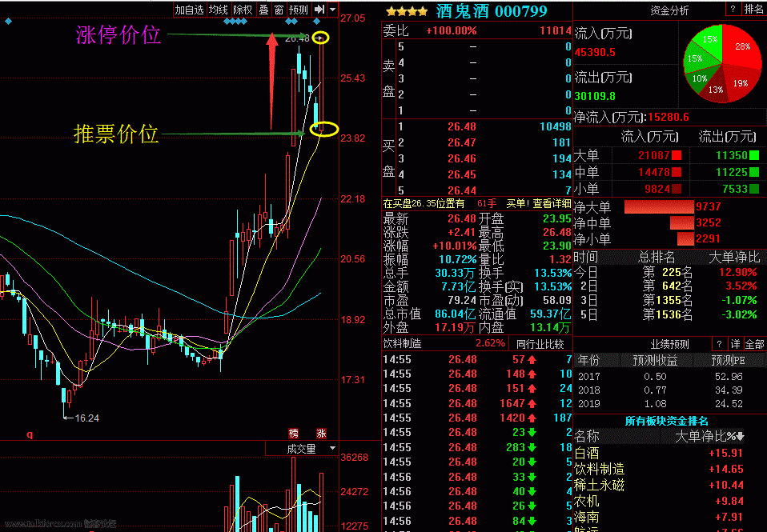Click the 净流入 value 15280.6
The image size is (767, 532).
point(669,118)
